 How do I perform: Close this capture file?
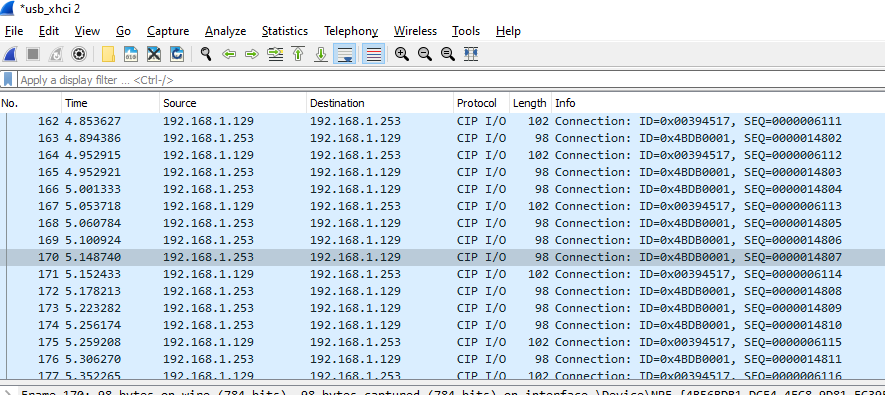click(154, 54)
